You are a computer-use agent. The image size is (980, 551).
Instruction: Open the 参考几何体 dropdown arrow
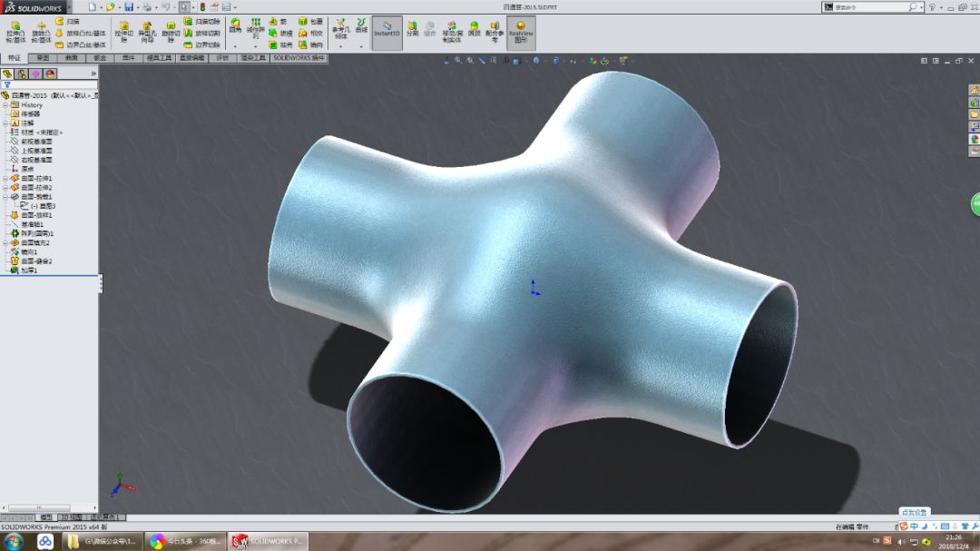pyautogui.click(x=341, y=44)
